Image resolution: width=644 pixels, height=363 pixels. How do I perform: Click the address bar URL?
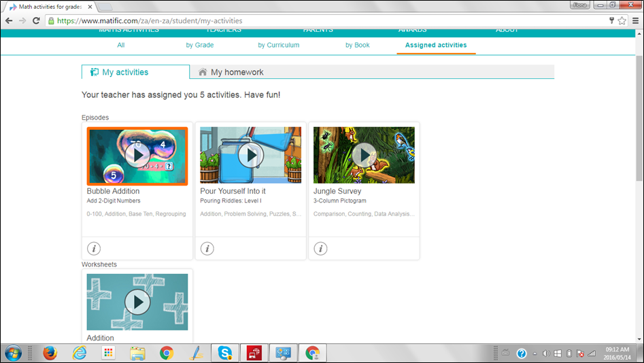point(150,20)
